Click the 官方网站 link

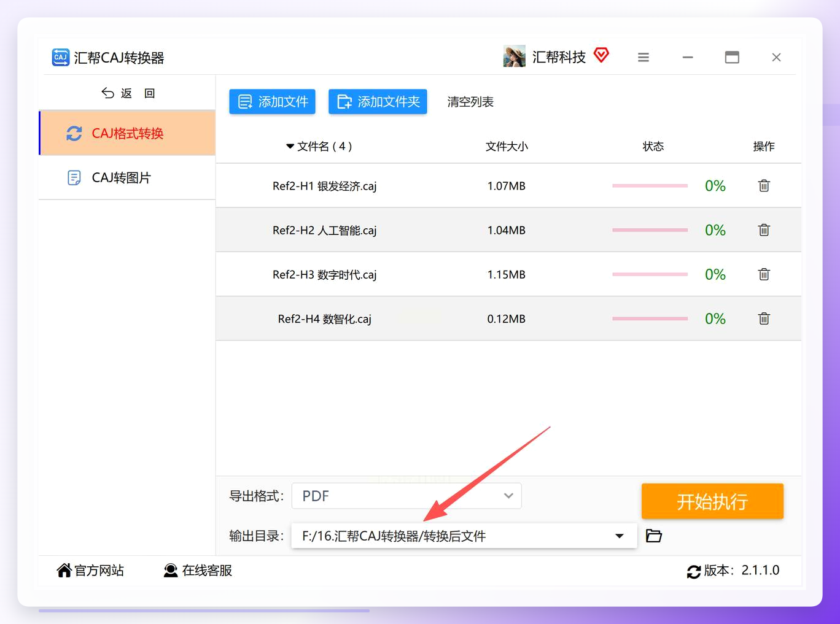coord(90,571)
